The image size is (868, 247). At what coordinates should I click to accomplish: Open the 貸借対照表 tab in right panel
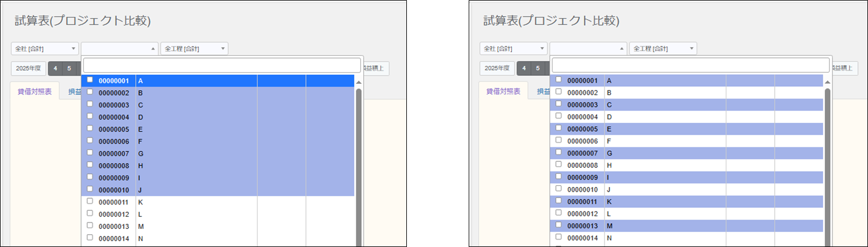[503, 91]
